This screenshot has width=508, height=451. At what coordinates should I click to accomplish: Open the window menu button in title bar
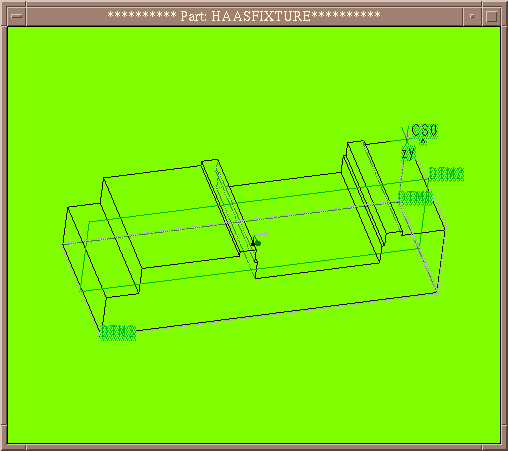[x=16, y=16]
